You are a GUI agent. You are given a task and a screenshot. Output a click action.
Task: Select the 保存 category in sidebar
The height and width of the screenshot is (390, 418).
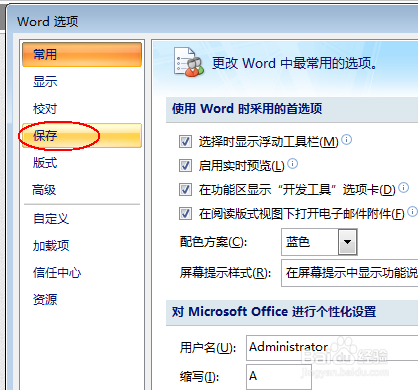[x=82, y=135]
